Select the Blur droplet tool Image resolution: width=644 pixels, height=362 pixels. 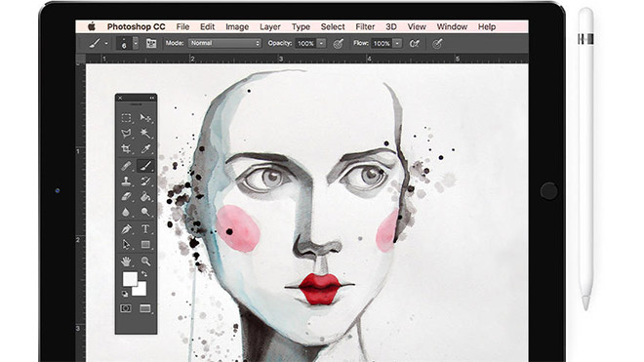(126, 212)
